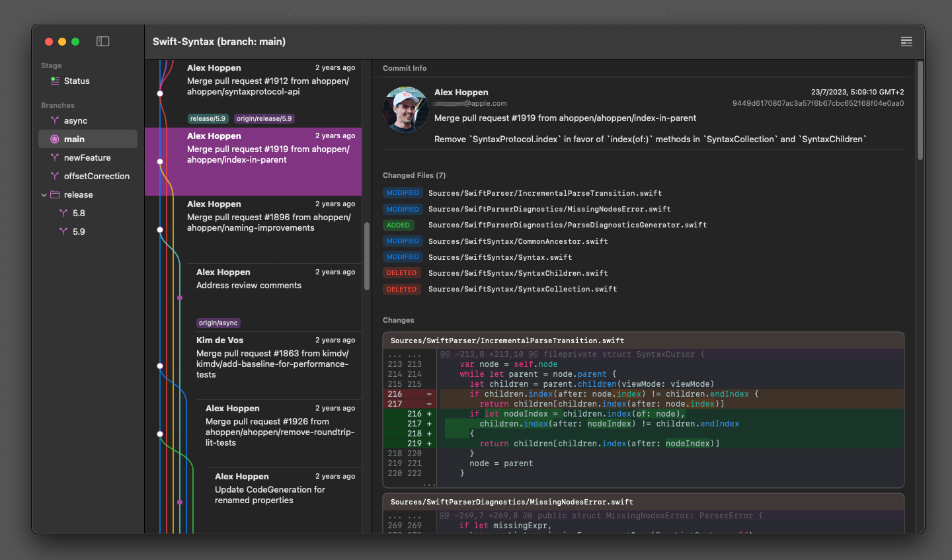The width and height of the screenshot is (952, 560).
Task: Click the commit list scrollbar
Action: (367, 256)
